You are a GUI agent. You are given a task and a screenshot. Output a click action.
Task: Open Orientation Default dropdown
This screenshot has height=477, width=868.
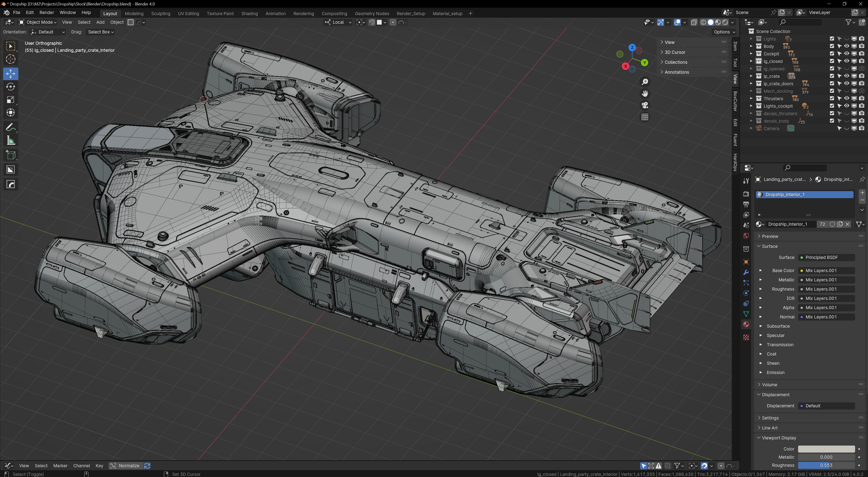48,32
